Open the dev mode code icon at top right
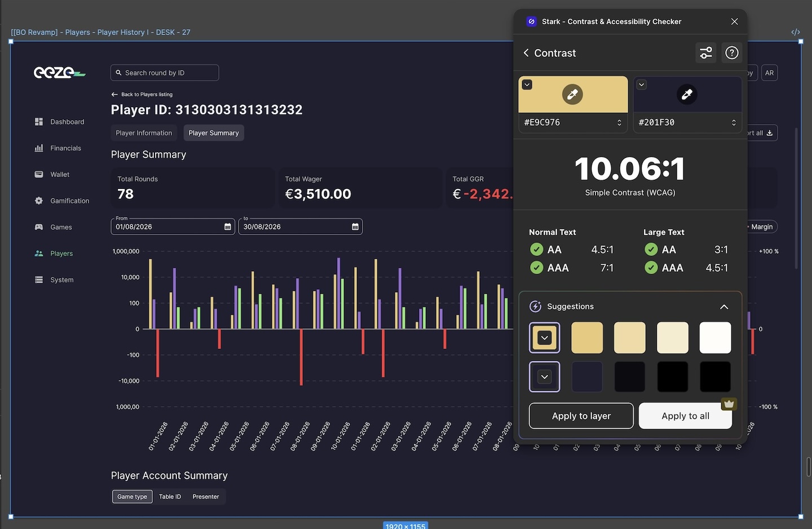Viewport: 812px width, 529px height. coord(796,32)
